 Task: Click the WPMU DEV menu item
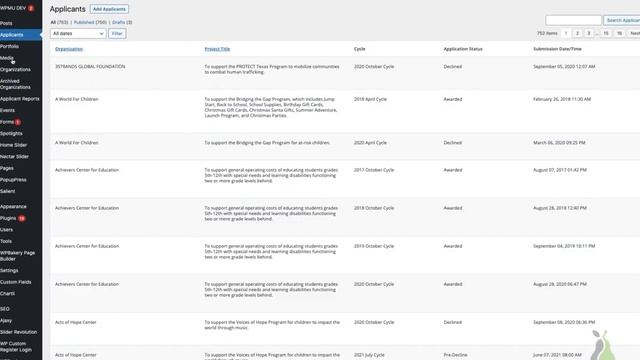tap(13, 8)
